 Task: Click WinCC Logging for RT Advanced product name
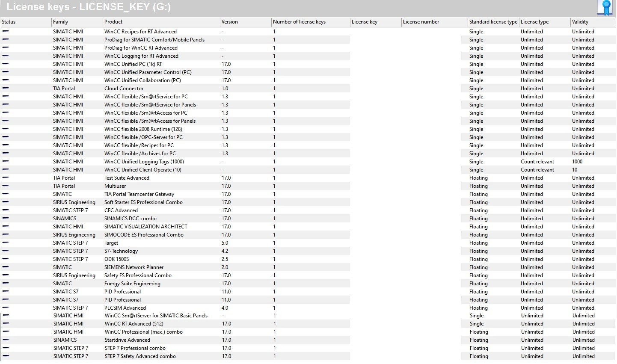point(141,56)
